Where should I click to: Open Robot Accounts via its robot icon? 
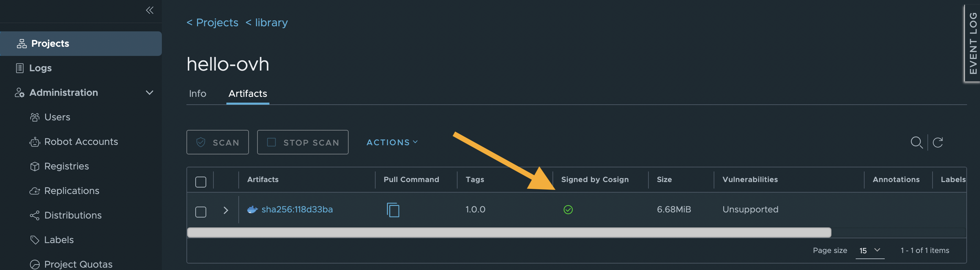(34, 141)
